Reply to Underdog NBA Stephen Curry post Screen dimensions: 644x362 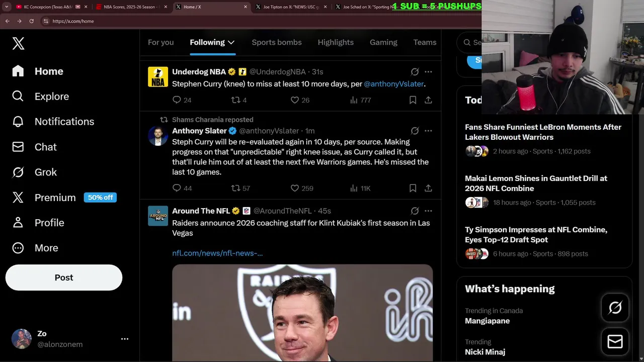pos(177,100)
